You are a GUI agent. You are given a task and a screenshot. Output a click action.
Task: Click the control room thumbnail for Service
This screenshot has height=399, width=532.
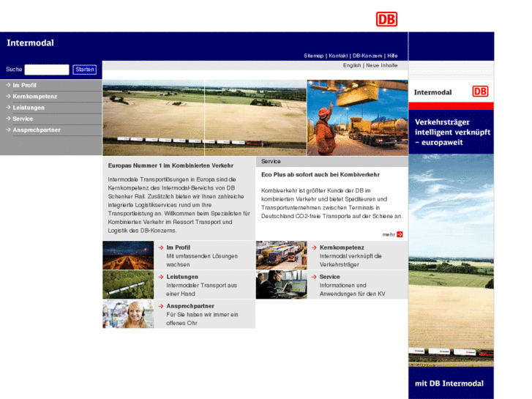[x=281, y=285]
